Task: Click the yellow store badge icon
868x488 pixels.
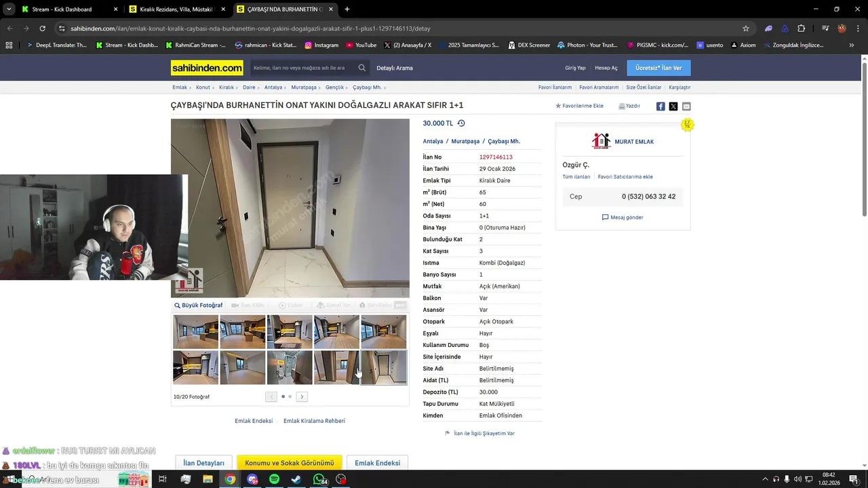Action: point(687,125)
